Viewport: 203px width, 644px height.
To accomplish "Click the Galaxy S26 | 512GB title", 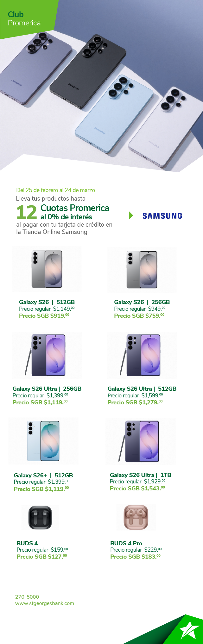I will point(47,302).
